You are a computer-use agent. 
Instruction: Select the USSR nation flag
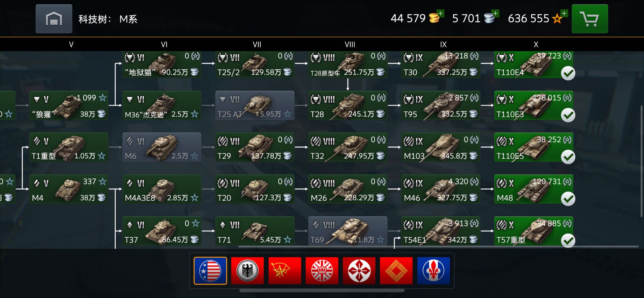(x=285, y=271)
